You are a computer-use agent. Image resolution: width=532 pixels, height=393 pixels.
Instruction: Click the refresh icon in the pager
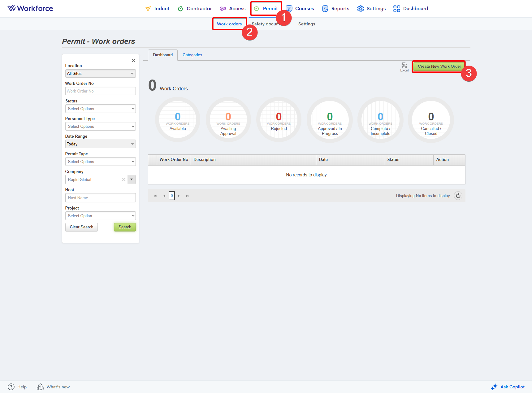458,196
